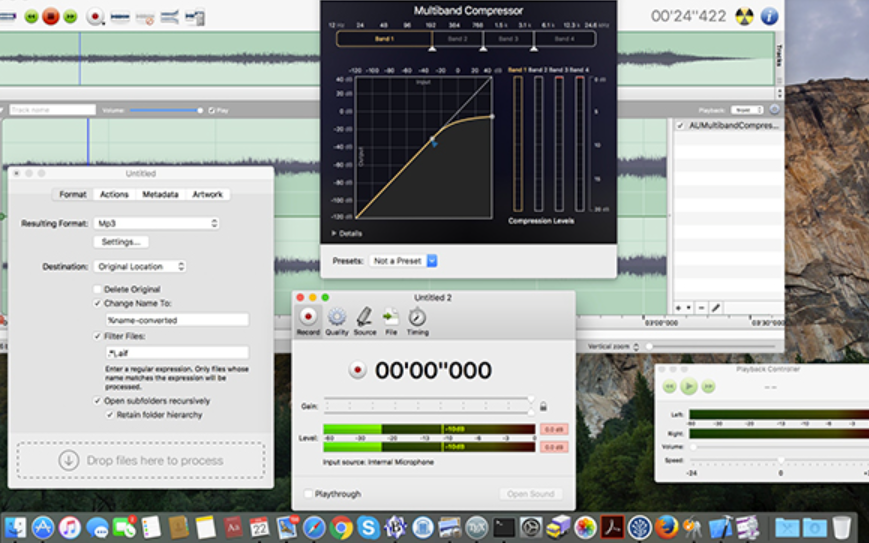Image resolution: width=869 pixels, height=543 pixels.
Task: Click the Vertical zoom stepper
Action: (636, 347)
